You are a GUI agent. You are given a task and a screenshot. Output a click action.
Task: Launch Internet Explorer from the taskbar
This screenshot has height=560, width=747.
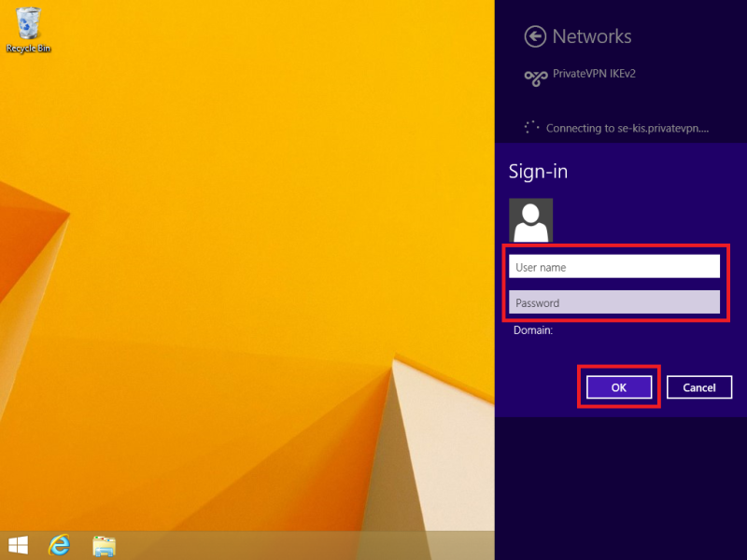pos(60,545)
